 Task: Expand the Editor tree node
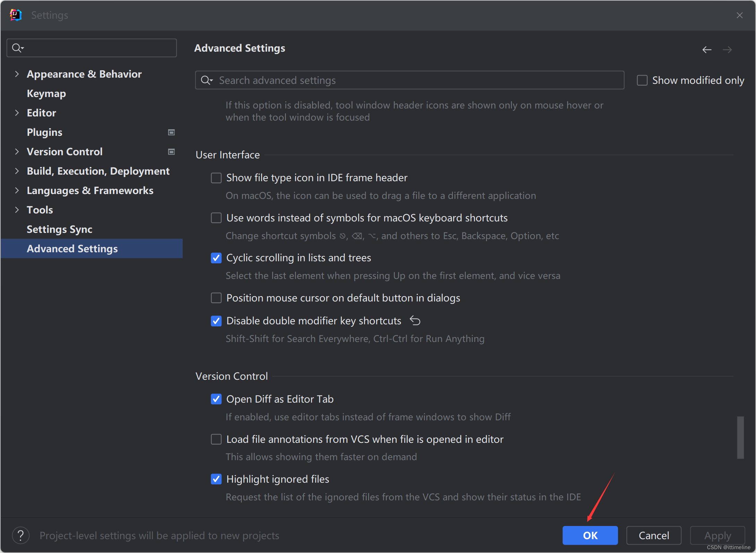click(17, 113)
